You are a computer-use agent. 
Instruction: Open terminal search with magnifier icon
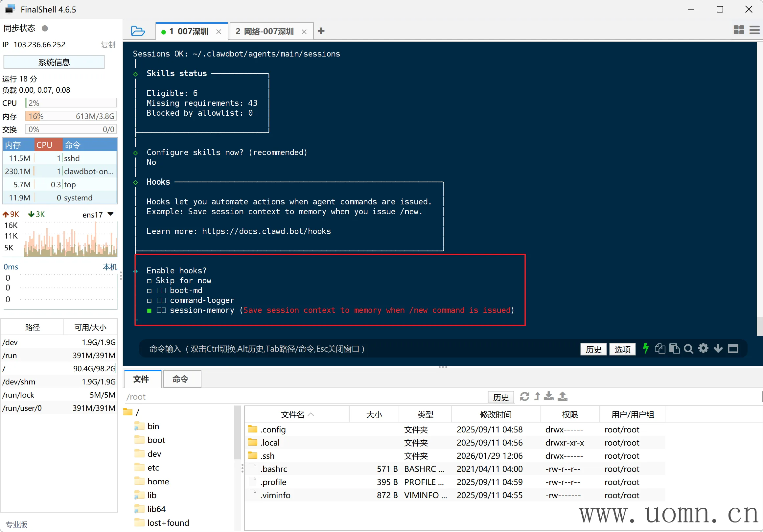pyautogui.click(x=688, y=349)
